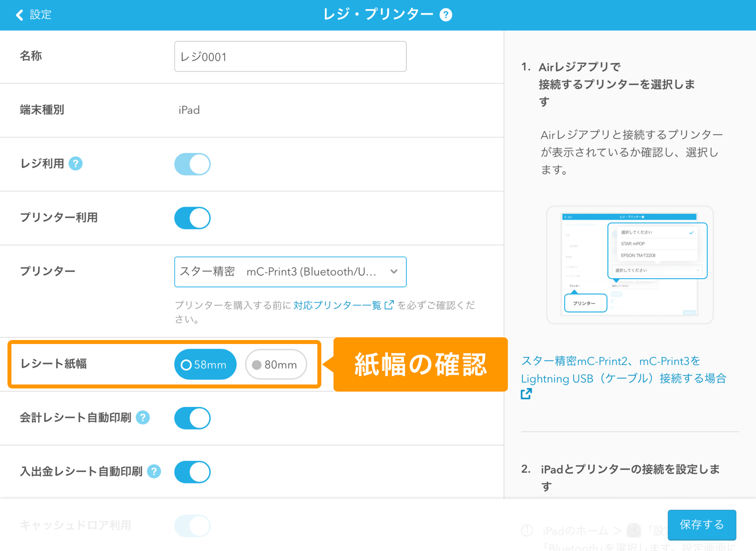
Task: Open the プリンター model dropdown
Action: coord(290,272)
